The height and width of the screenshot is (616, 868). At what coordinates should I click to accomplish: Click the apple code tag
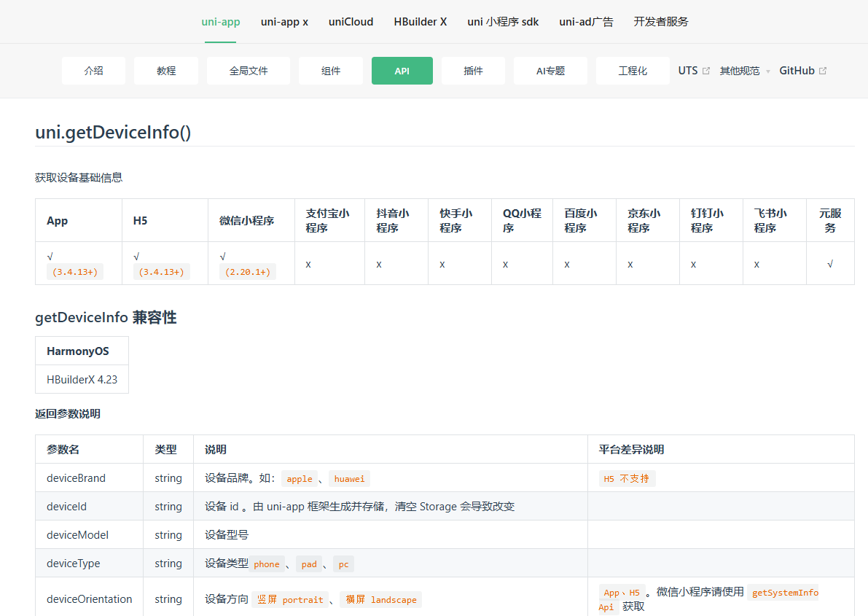click(x=300, y=479)
